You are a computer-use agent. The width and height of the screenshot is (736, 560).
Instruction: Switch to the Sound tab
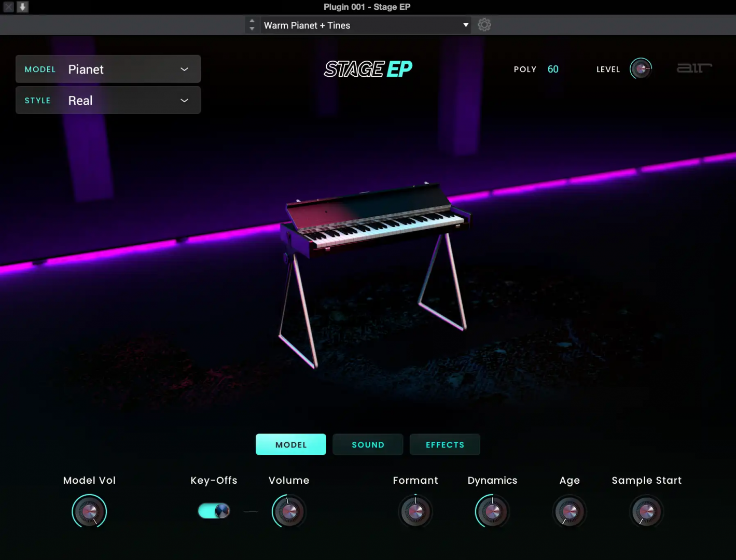coord(368,445)
